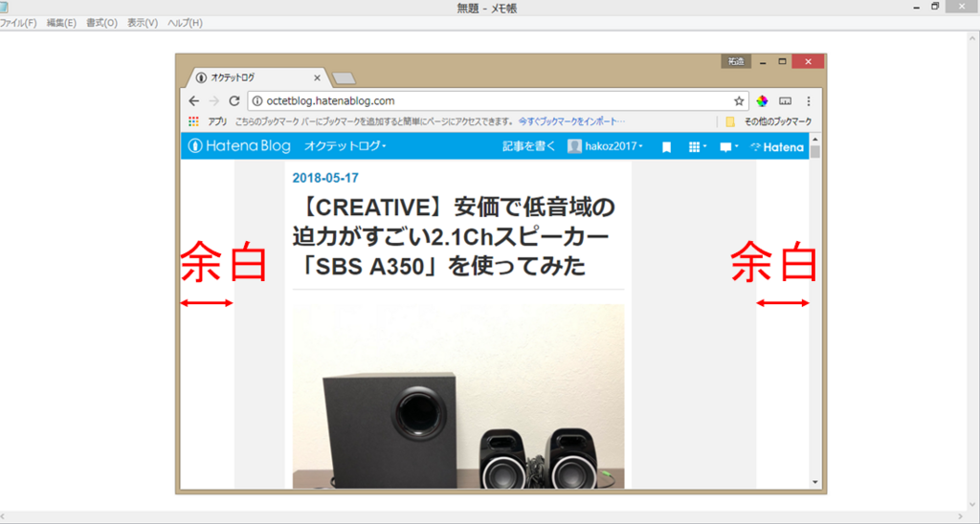Click 記事を書く to write an article
980x524 pixels.
pos(528,146)
